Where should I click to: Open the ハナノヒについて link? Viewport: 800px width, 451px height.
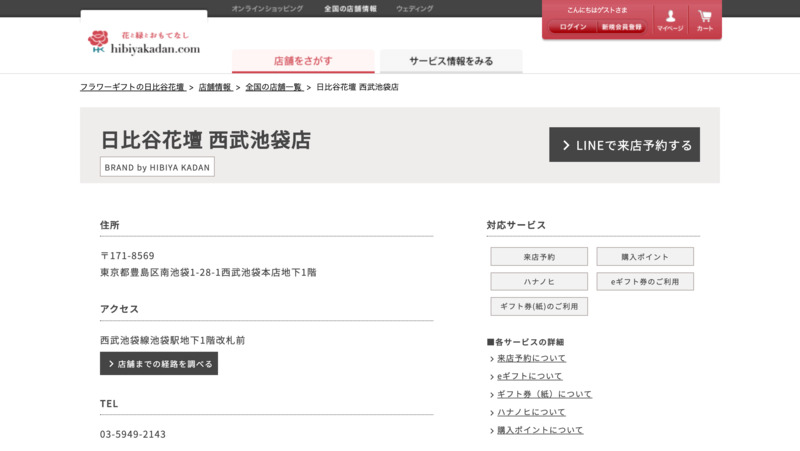[531, 412]
